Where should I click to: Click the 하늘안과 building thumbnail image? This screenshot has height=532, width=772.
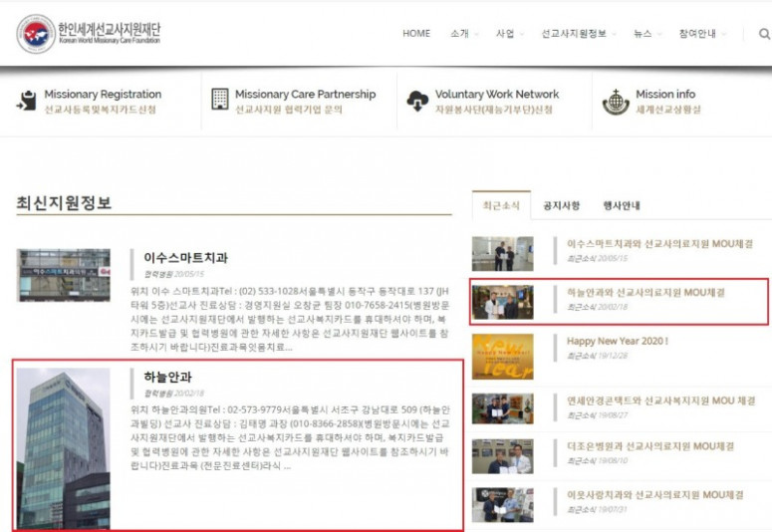pyautogui.click(x=64, y=447)
